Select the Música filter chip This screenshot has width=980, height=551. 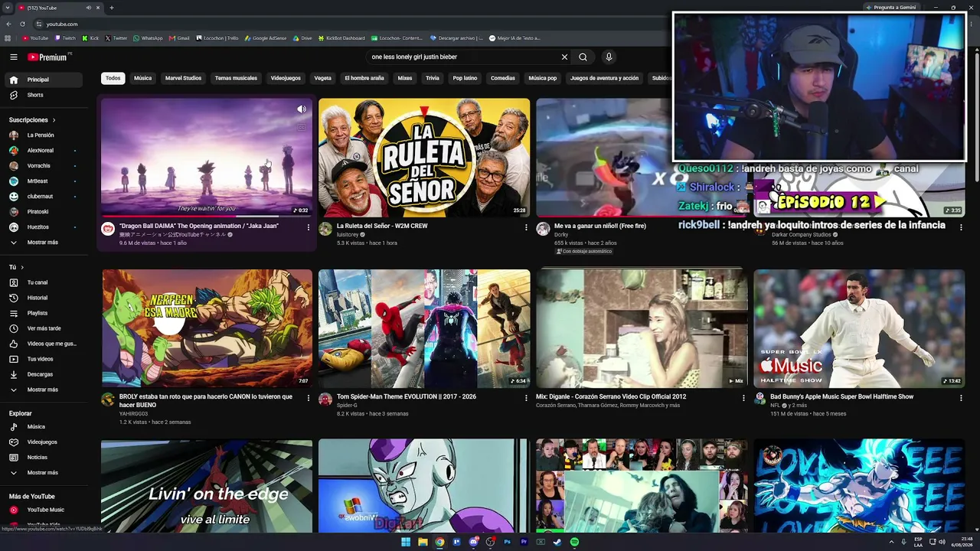tap(142, 78)
